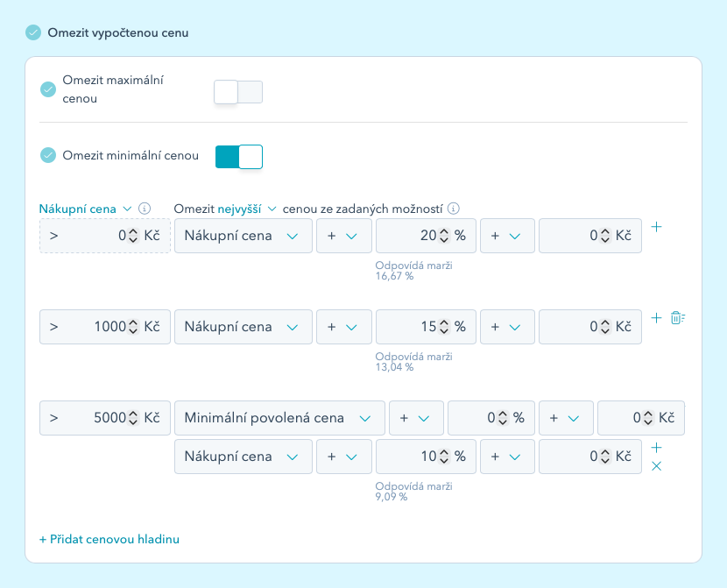Click info icon after 'cenou ze zadaných možností'

pyautogui.click(x=454, y=209)
